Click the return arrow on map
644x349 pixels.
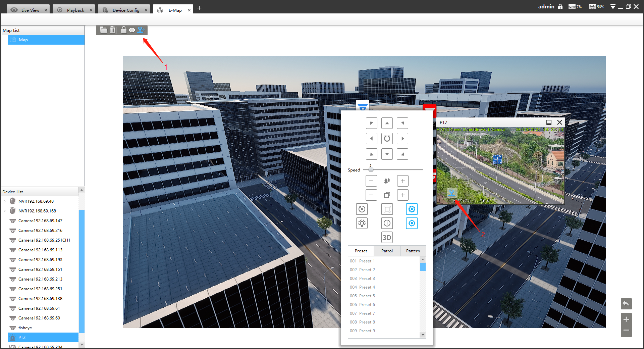(626, 304)
